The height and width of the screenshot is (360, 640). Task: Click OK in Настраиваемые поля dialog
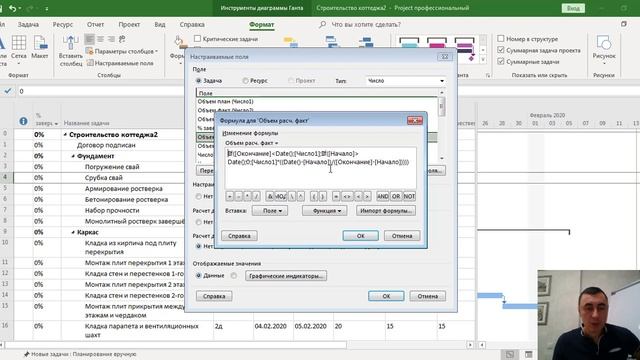[x=386, y=296]
